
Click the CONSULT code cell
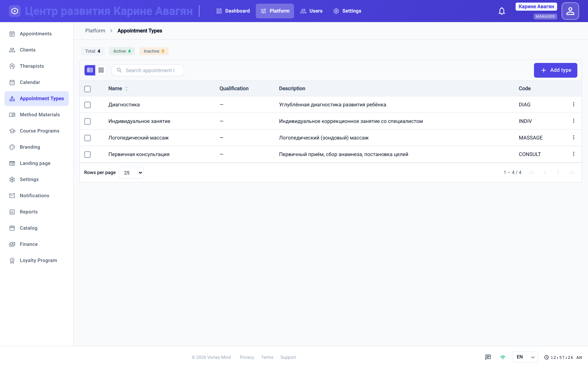[530, 154]
